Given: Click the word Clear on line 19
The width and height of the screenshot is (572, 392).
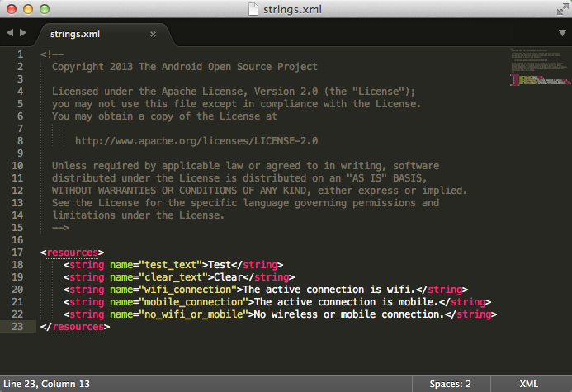Looking at the screenshot, I should (229, 277).
